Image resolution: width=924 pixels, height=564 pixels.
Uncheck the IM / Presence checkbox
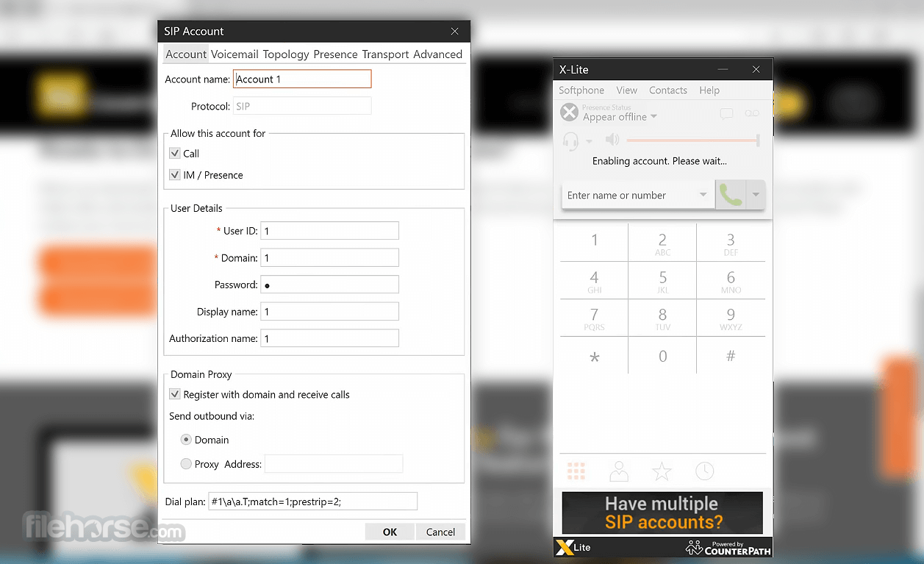[x=175, y=175]
